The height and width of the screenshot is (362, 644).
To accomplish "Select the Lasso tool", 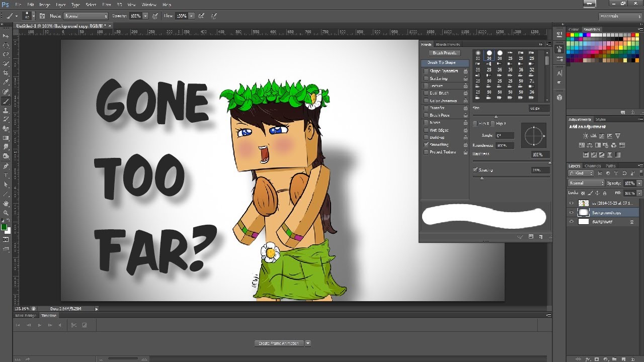I will click(x=6, y=54).
